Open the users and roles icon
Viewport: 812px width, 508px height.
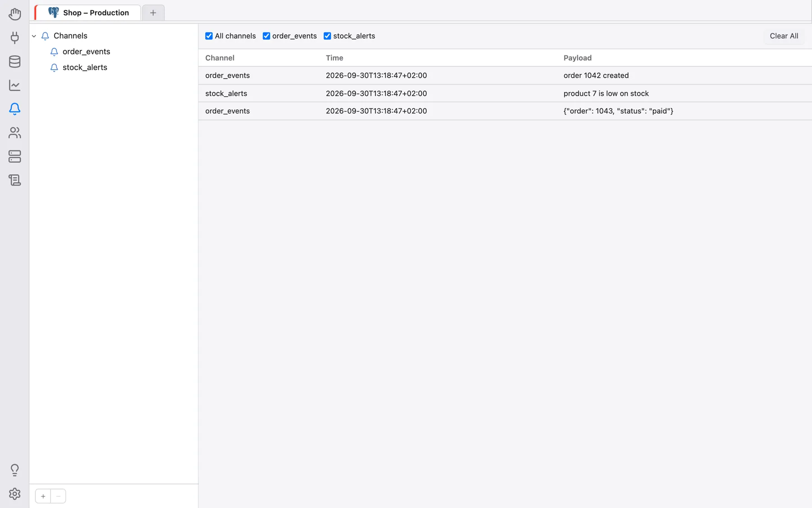[x=14, y=132]
